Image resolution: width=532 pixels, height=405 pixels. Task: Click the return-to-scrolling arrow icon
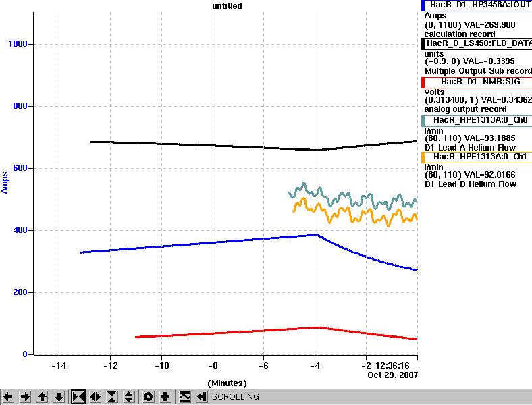click(202, 396)
